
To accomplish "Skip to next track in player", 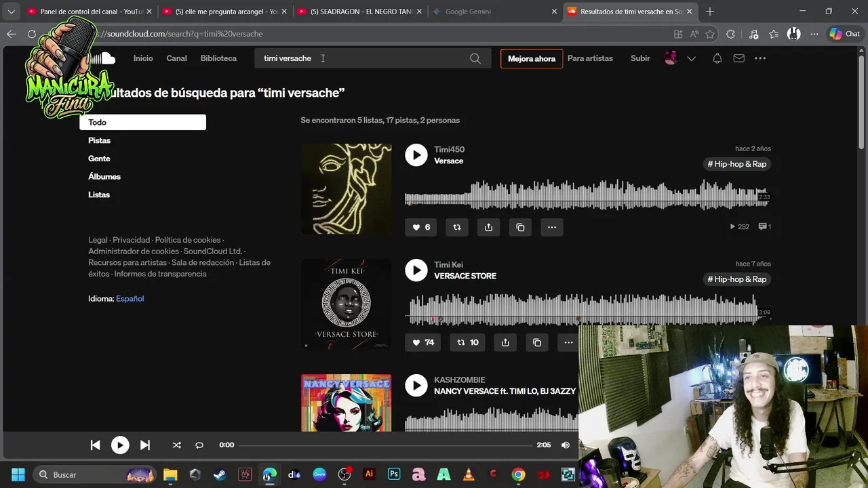I will point(145,445).
